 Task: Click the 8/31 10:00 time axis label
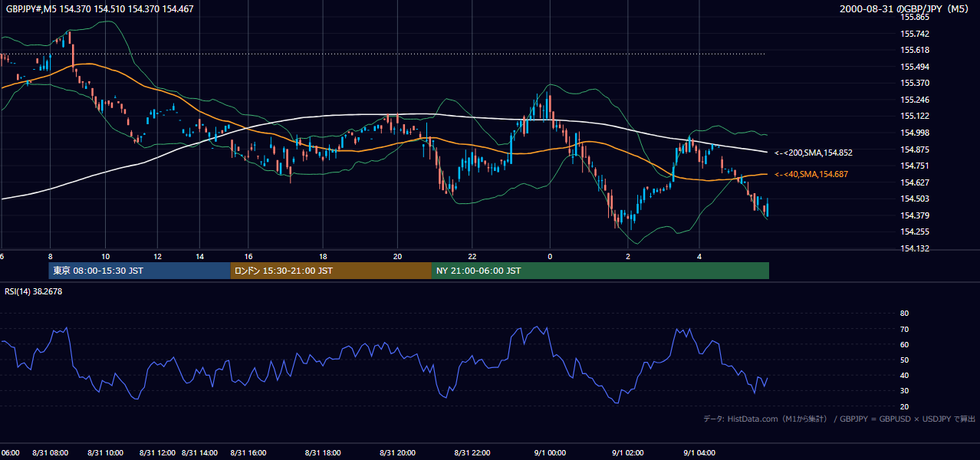point(104,453)
